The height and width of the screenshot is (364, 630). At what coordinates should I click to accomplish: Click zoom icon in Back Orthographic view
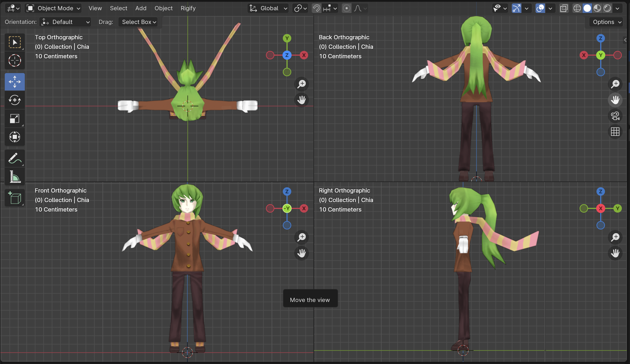[615, 84]
